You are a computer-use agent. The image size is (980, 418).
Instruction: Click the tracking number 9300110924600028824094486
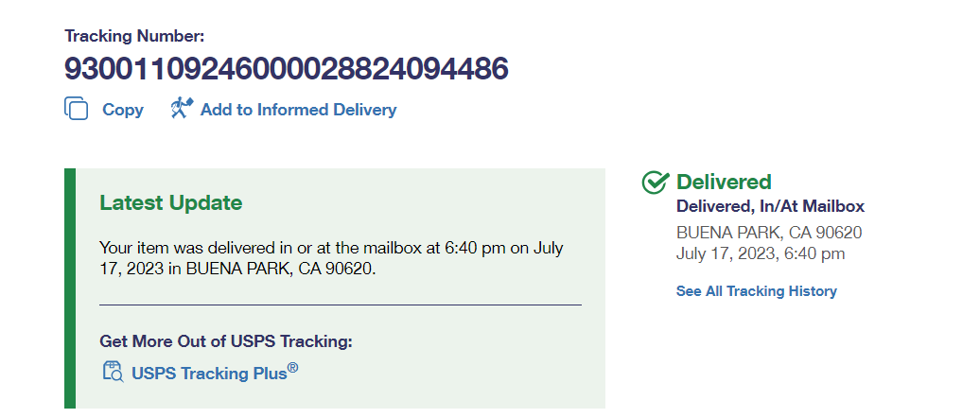286,69
